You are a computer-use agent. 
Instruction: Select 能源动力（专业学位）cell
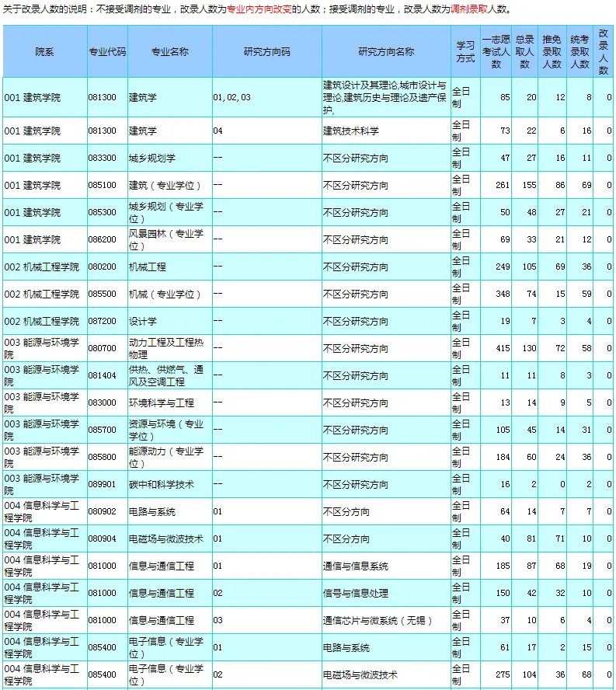(170, 457)
